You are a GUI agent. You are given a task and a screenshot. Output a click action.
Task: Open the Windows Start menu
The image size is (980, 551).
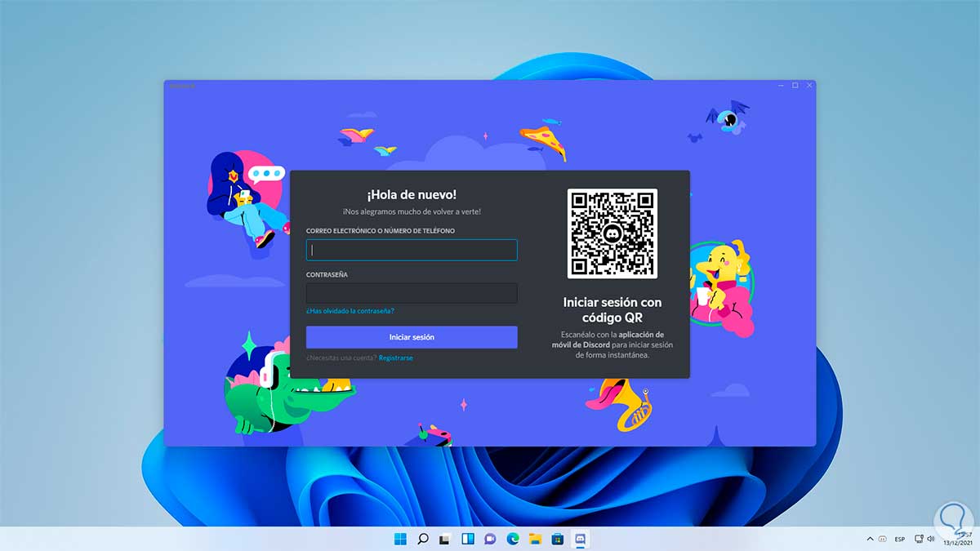(x=401, y=539)
